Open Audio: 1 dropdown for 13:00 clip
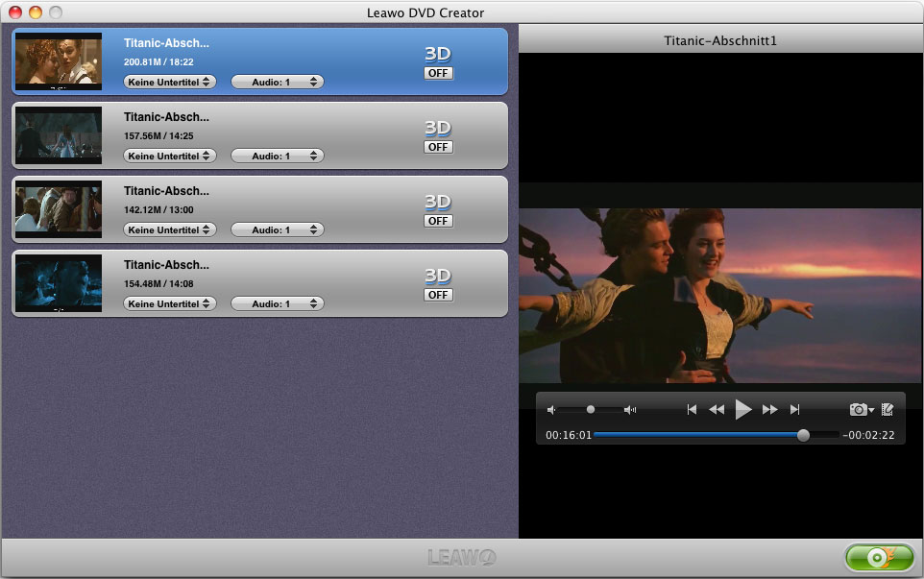The height and width of the screenshot is (579, 924). tap(277, 229)
